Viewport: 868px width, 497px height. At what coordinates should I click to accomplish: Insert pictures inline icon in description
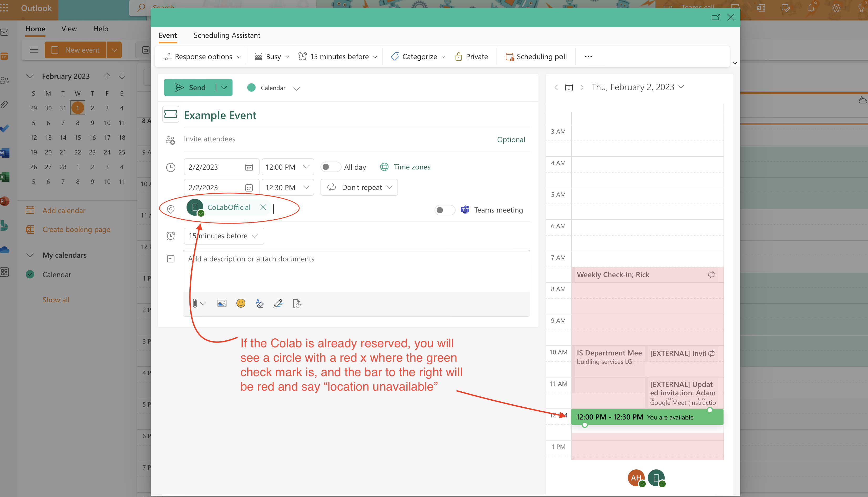tap(222, 303)
